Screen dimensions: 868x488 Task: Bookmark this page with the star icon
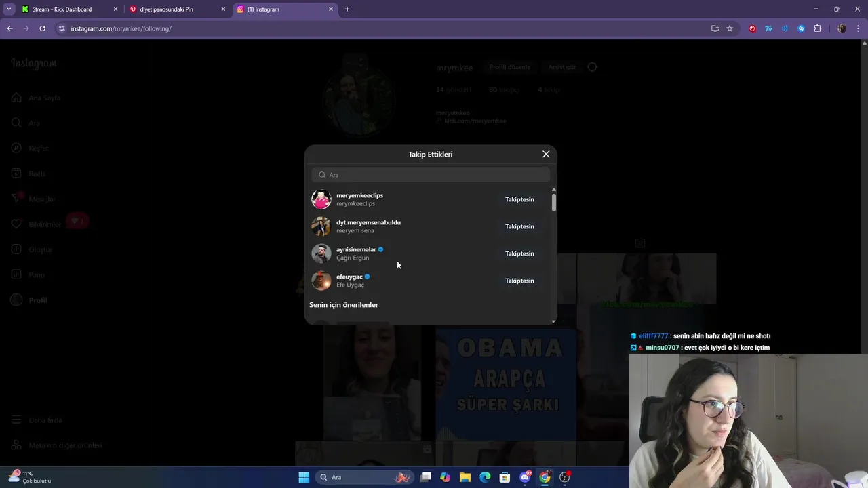click(730, 28)
